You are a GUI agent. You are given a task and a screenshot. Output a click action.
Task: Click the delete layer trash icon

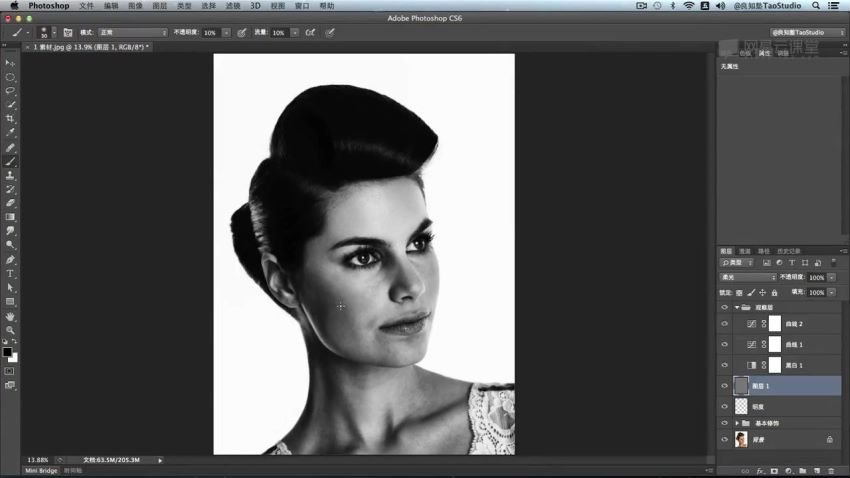830,471
